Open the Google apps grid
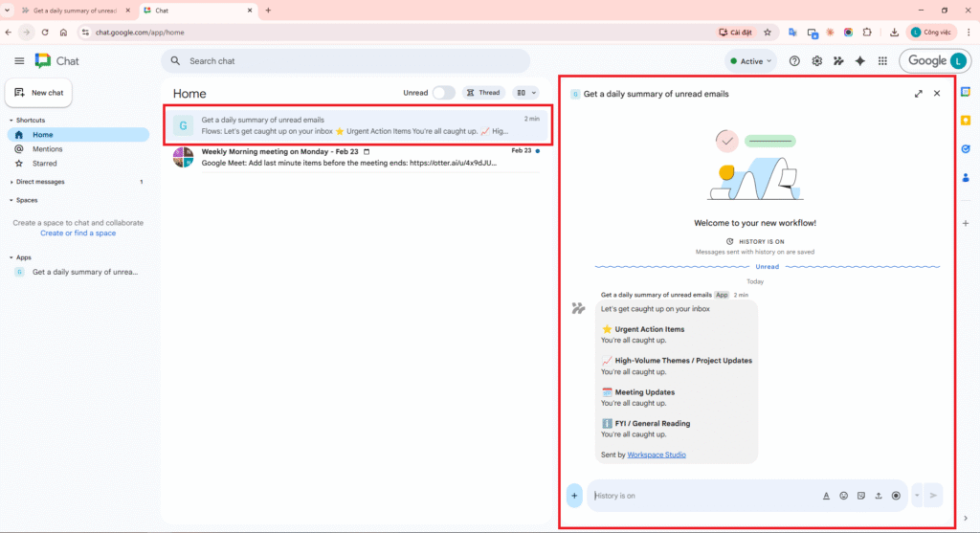Image resolution: width=980 pixels, height=533 pixels. click(881, 61)
